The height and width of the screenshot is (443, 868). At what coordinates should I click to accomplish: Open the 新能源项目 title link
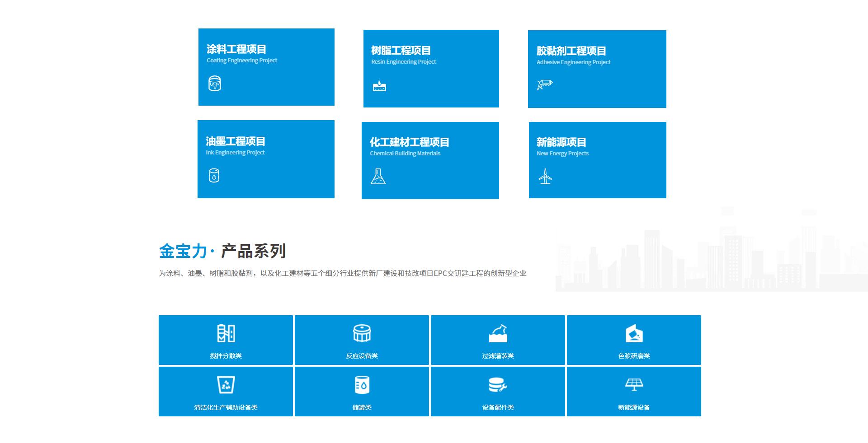[x=561, y=142]
